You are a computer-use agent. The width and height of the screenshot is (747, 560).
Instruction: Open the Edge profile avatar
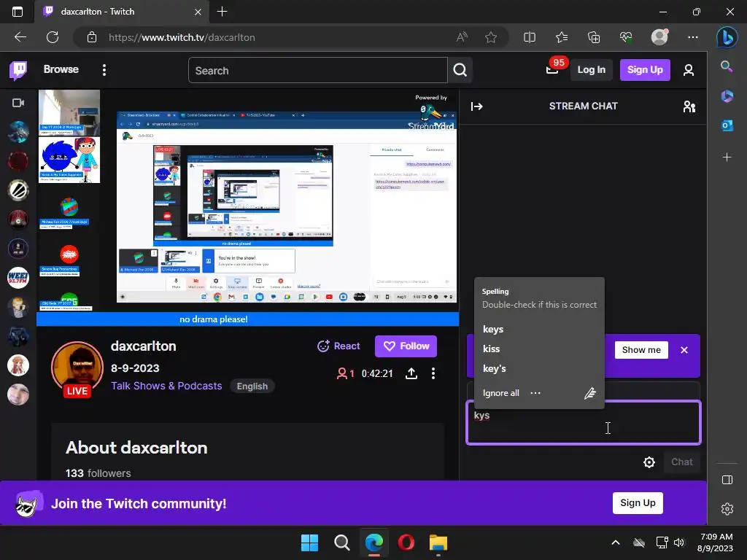pyautogui.click(x=659, y=37)
